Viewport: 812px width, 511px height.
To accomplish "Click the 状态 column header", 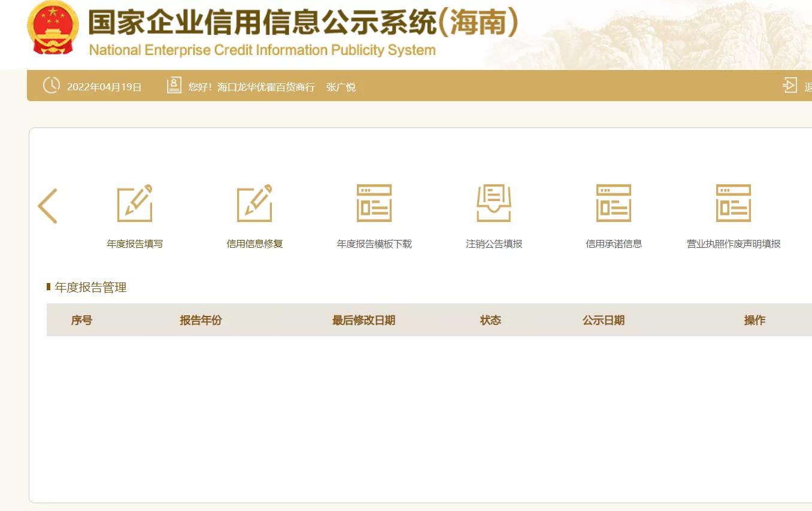I will point(491,320).
